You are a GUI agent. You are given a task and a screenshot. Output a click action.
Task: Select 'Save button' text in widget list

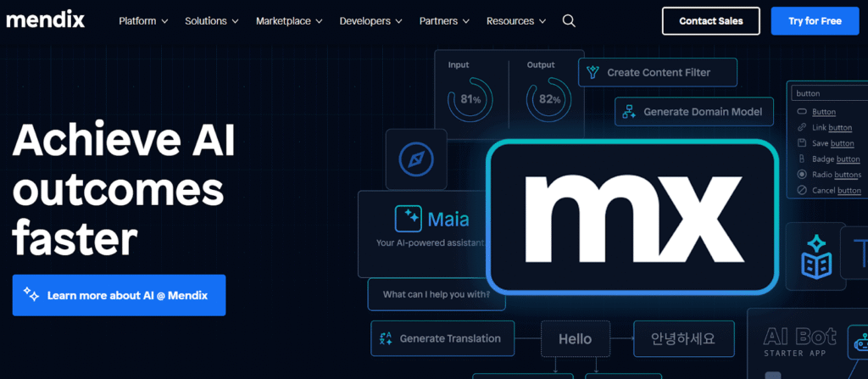tap(833, 143)
